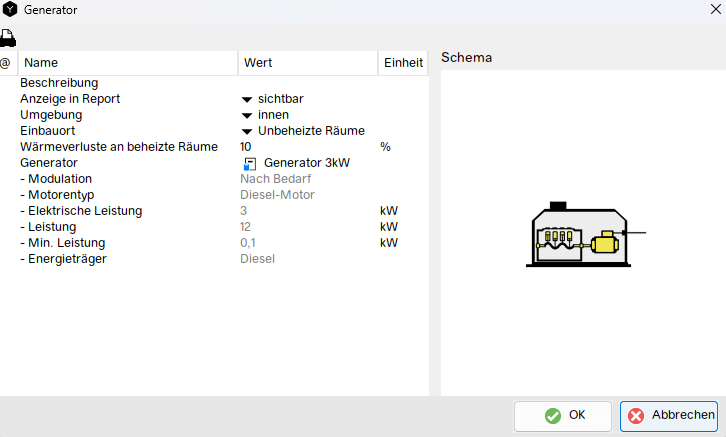This screenshot has height=437, width=726.
Task: Close the Generator dialog window
Action: tap(713, 10)
